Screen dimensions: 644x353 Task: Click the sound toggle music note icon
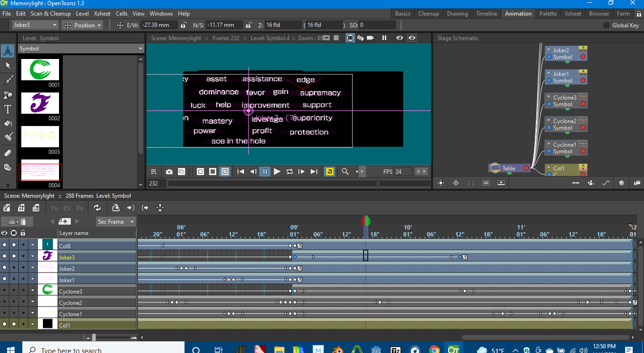pyautogui.click(x=330, y=172)
